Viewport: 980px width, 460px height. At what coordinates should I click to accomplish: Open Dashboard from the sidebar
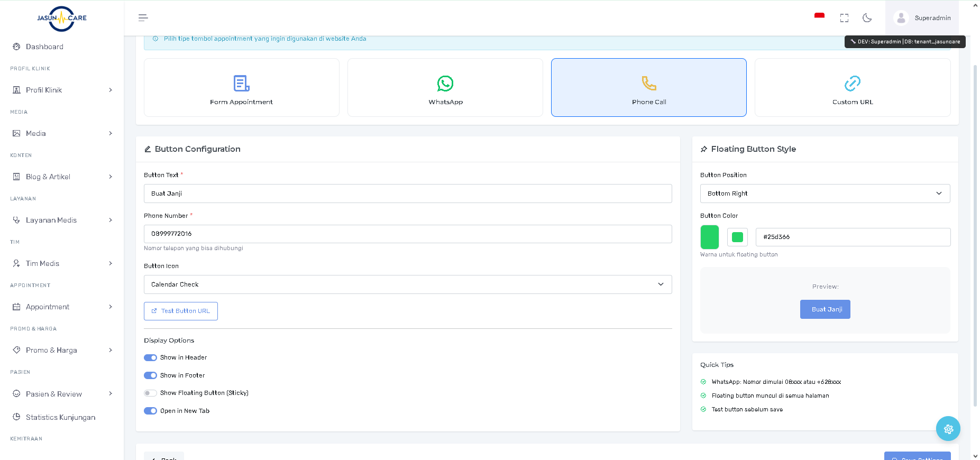point(44,47)
